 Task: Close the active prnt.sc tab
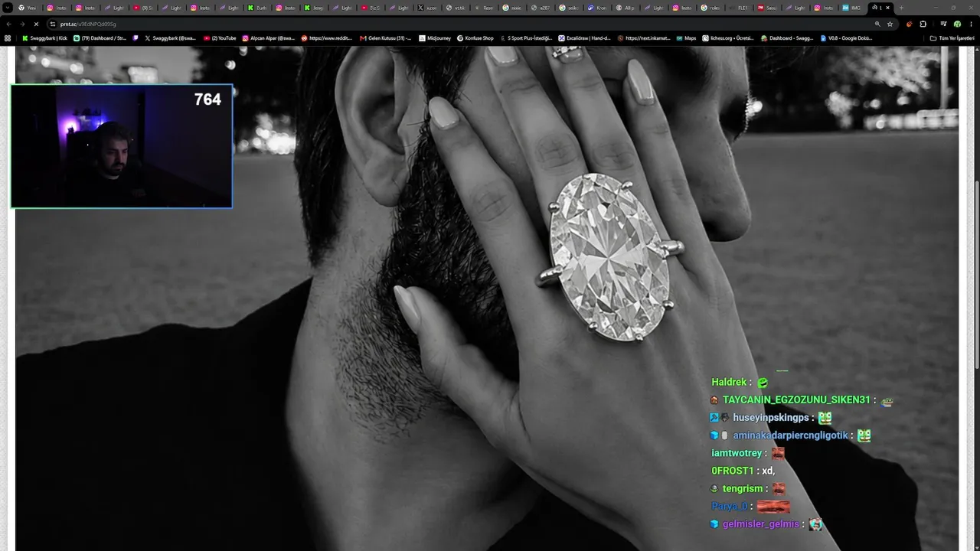tap(888, 8)
